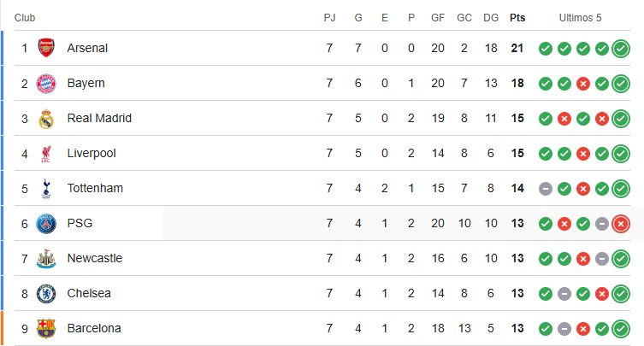Click Arsenal's latest circled win icon

(621, 48)
